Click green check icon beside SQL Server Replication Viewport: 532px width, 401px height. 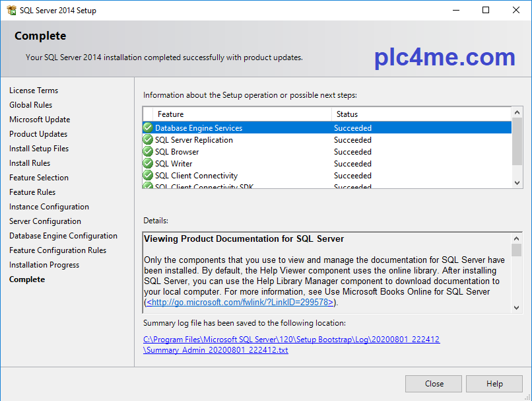(x=148, y=140)
